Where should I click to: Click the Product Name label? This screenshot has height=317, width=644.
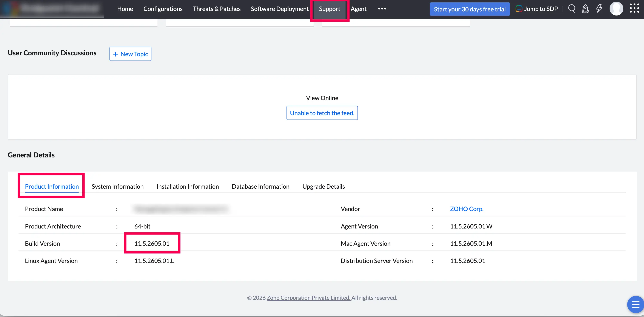pyautogui.click(x=44, y=209)
